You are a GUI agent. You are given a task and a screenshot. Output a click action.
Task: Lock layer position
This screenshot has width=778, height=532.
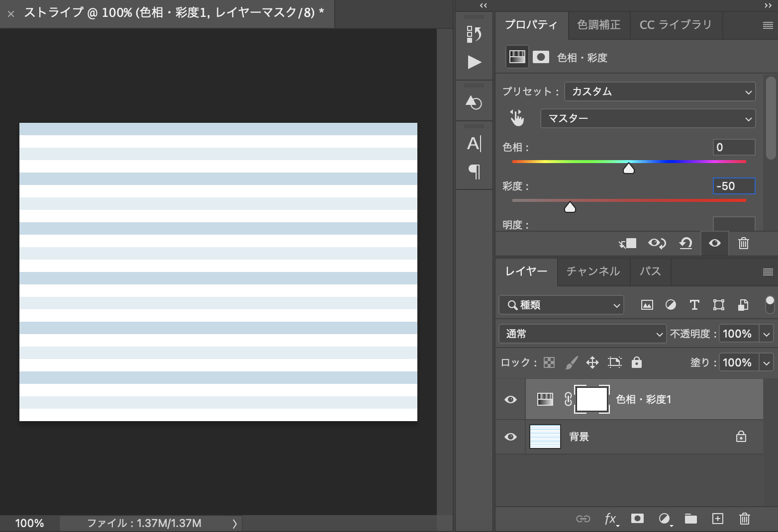tap(592, 362)
